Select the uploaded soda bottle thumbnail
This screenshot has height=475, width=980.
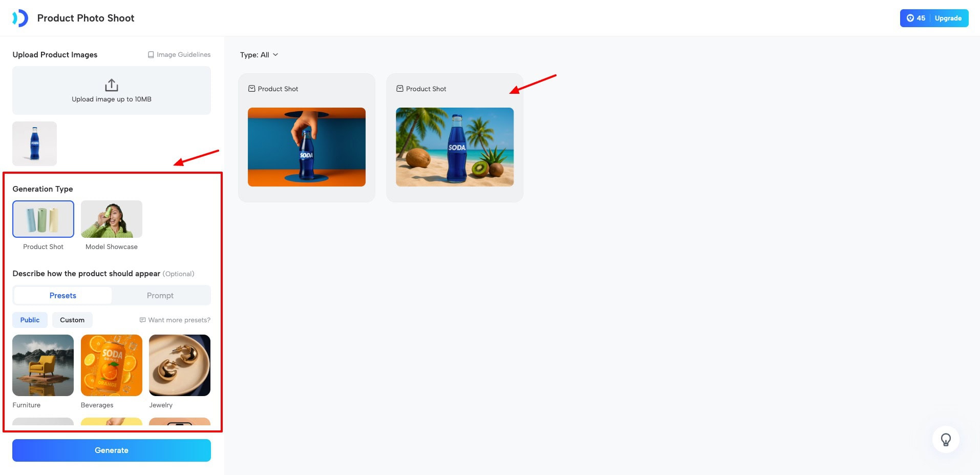[x=35, y=143]
